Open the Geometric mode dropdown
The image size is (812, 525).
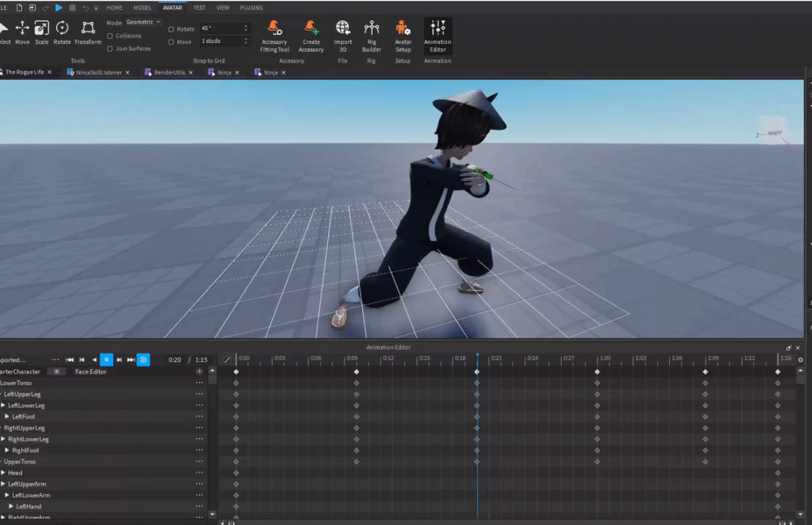(x=144, y=23)
